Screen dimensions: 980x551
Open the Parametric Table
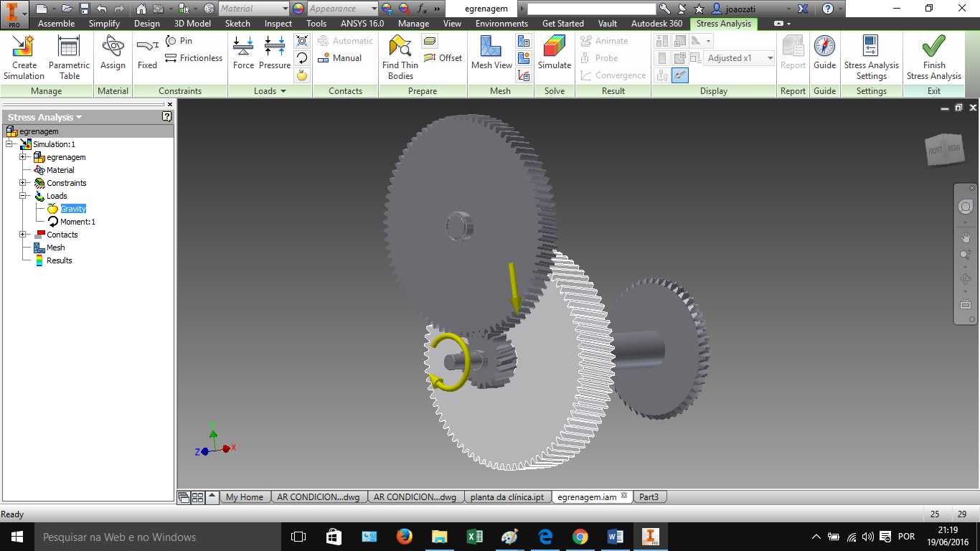point(69,58)
